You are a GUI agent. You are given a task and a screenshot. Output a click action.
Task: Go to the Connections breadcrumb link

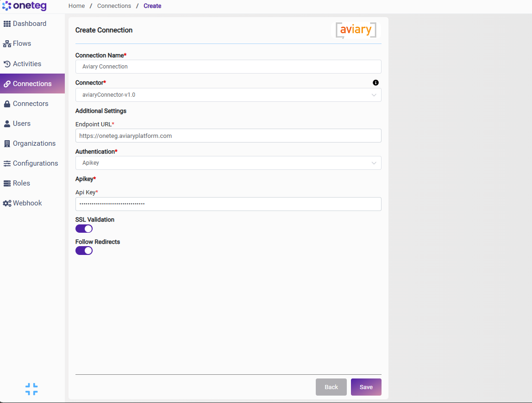point(114,6)
